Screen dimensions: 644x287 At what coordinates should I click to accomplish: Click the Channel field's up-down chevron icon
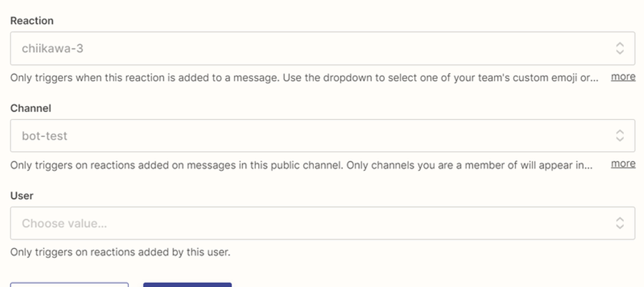tap(619, 136)
